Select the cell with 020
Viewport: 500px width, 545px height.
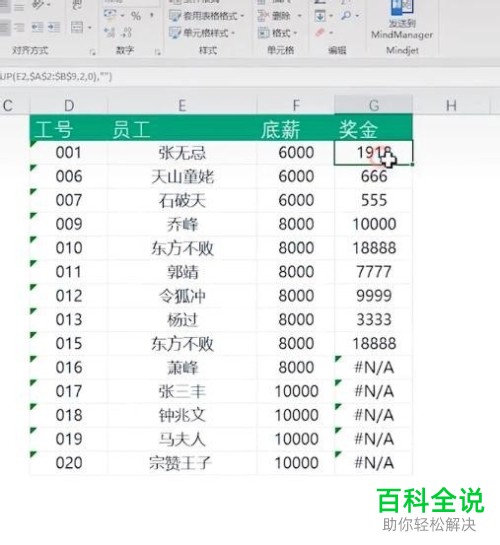(69, 463)
